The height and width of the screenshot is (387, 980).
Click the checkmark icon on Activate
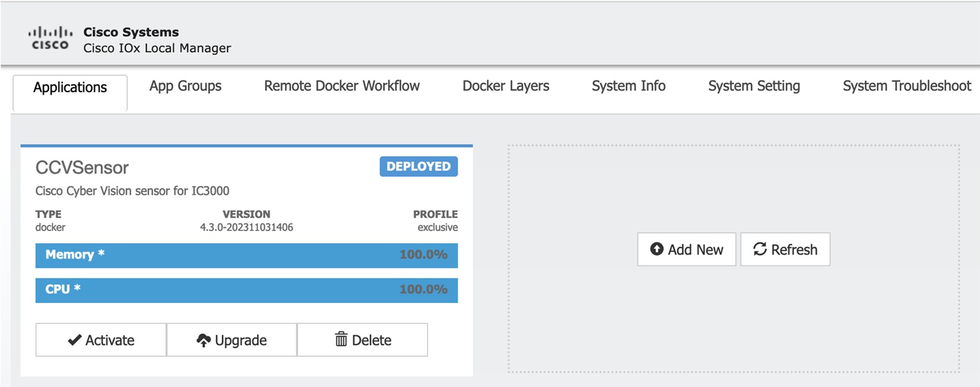(x=75, y=341)
